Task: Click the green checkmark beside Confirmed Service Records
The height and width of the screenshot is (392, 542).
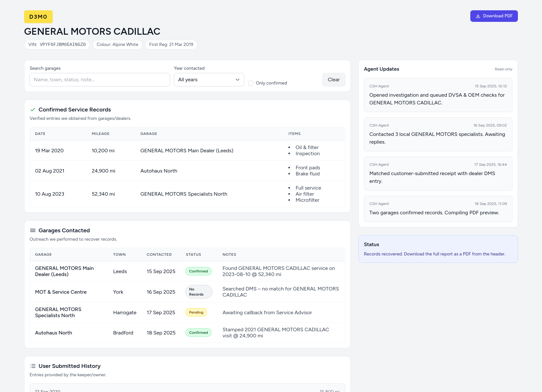Action: pyautogui.click(x=32, y=110)
